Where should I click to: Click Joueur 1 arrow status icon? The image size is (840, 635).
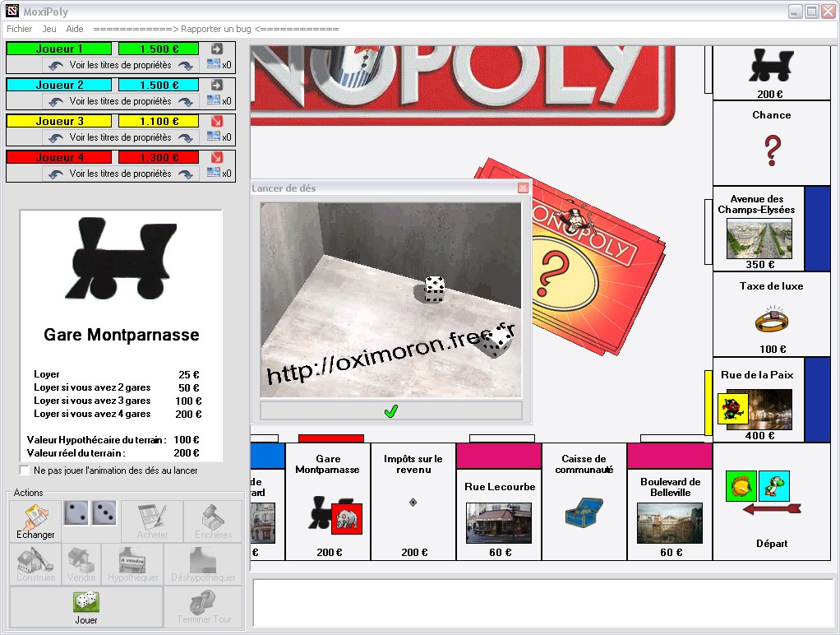point(216,49)
